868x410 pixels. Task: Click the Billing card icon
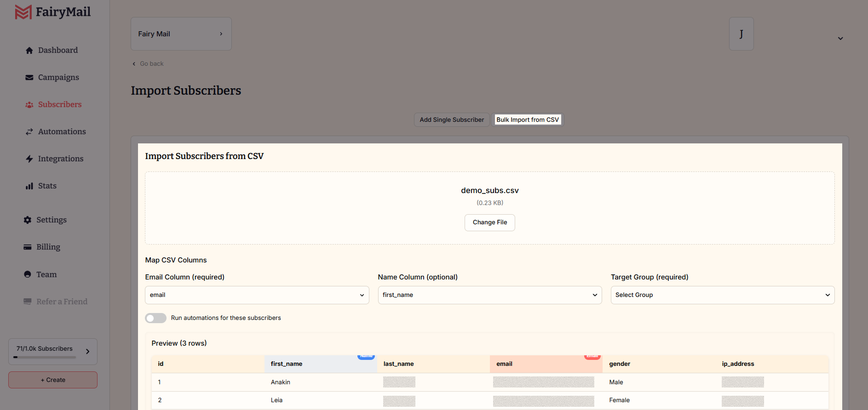28,247
